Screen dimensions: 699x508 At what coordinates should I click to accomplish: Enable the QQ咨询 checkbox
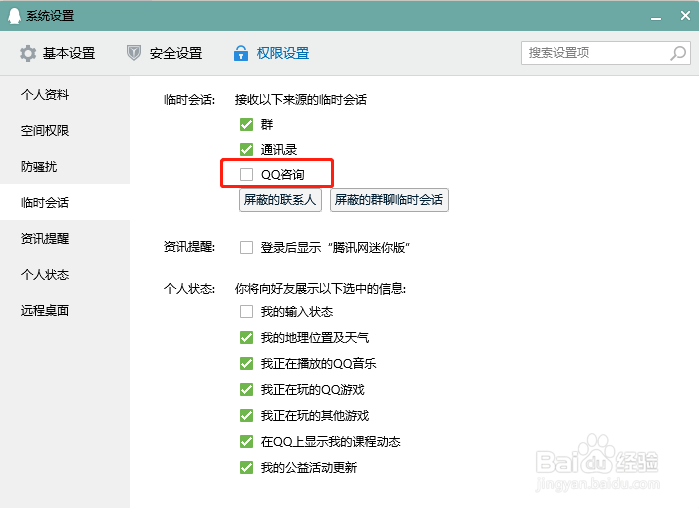pyautogui.click(x=247, y=174)
